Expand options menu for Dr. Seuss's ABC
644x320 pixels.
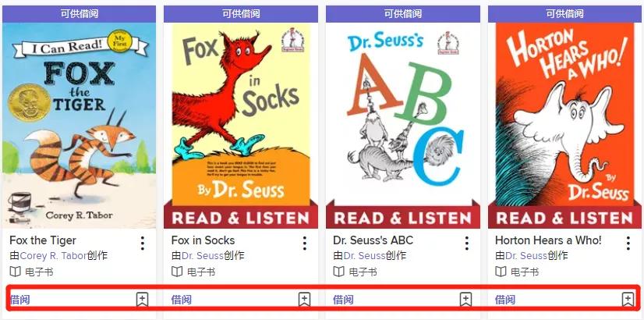pyautogui.click(x=466, y=243)
